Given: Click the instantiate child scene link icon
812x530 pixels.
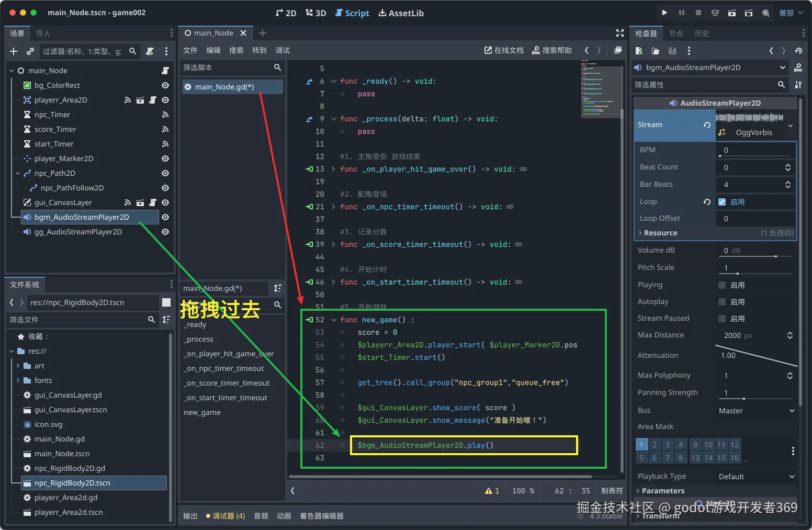Looking at the screenshot, I should click(x=30, y=51).
